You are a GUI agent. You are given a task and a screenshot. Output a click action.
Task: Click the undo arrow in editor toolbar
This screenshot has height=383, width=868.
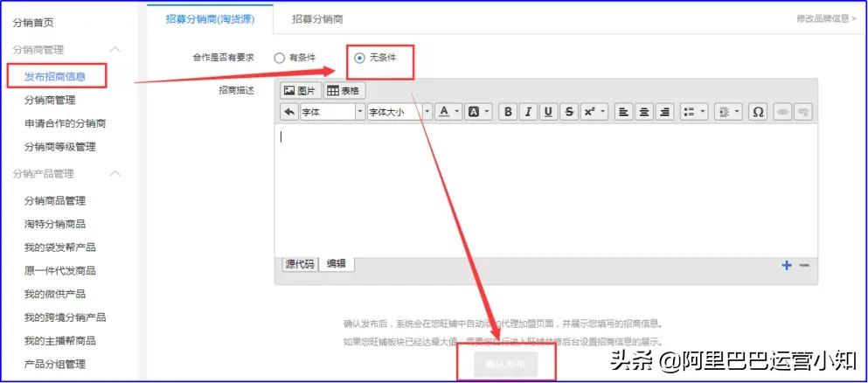289,112
